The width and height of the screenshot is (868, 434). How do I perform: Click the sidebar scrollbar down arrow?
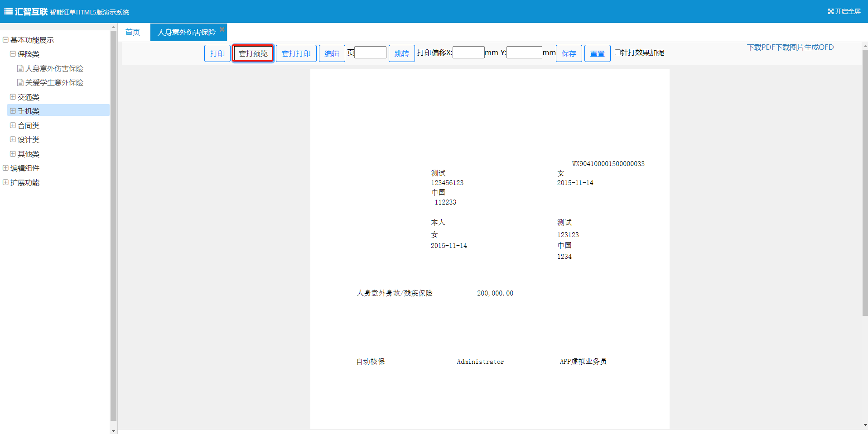[x=113, y=431]
